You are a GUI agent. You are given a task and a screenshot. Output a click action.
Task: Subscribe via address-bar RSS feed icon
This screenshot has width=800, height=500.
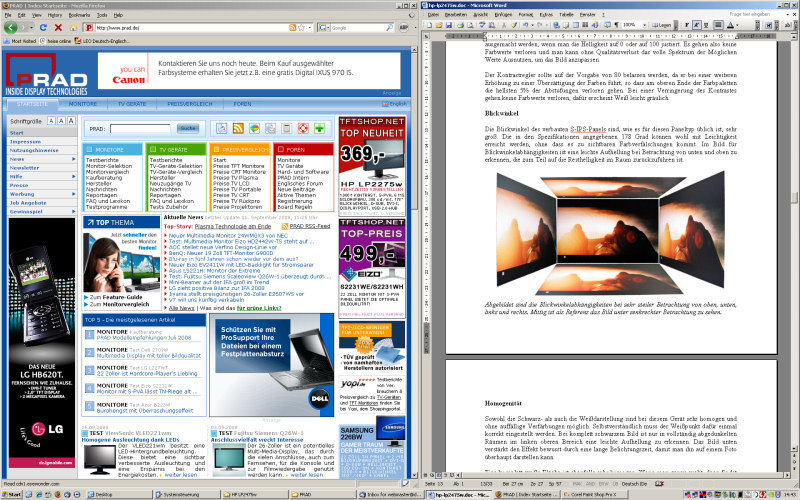pos(292,28)
